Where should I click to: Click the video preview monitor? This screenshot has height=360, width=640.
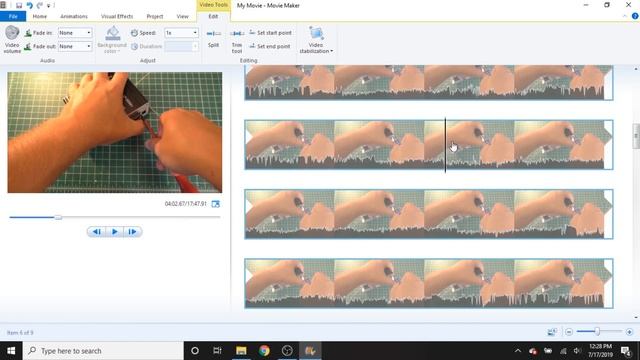click(115, 132)
